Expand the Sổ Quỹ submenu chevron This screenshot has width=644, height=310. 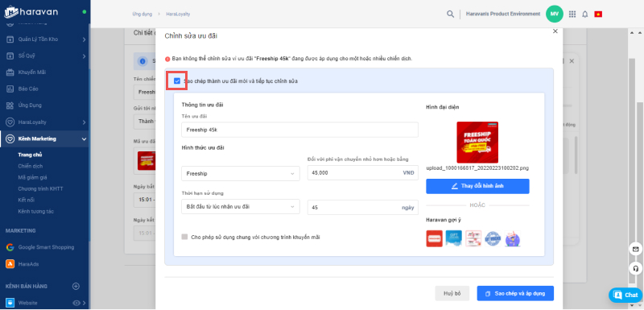click(84, 56)
